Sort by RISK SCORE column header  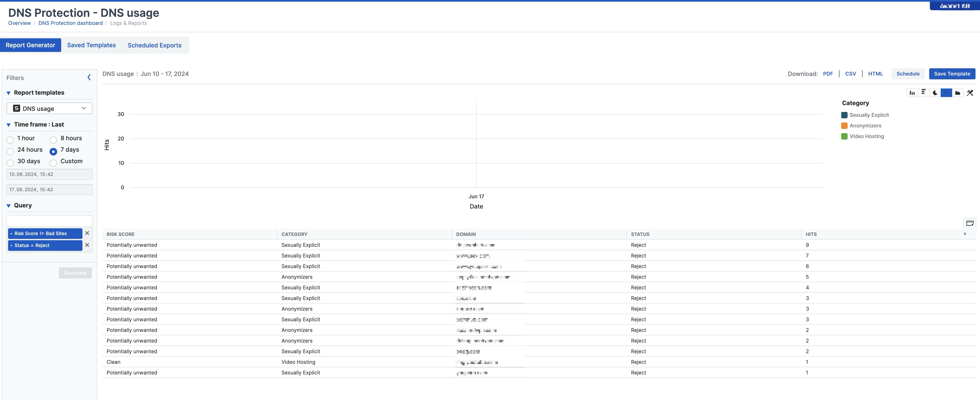point(120,234)
